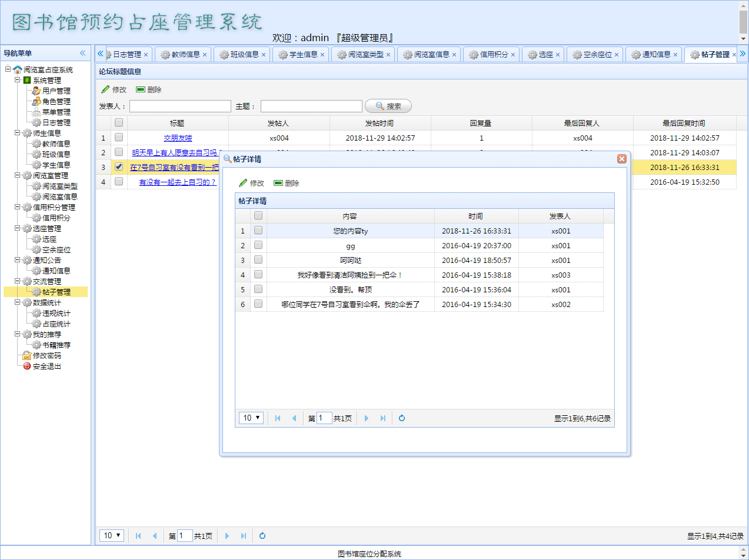Click the header panel scrollbar down arrow

pyautogui.click(x=743, y=39)
